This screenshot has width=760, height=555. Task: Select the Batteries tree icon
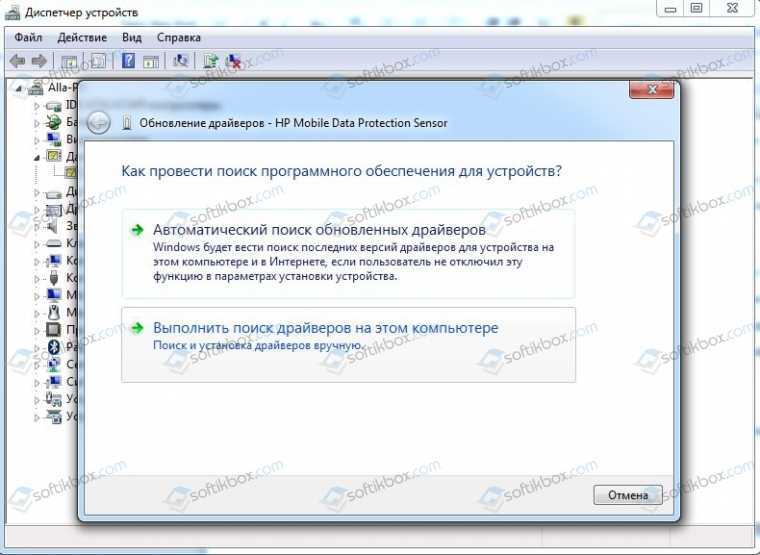tap(53, 122)
